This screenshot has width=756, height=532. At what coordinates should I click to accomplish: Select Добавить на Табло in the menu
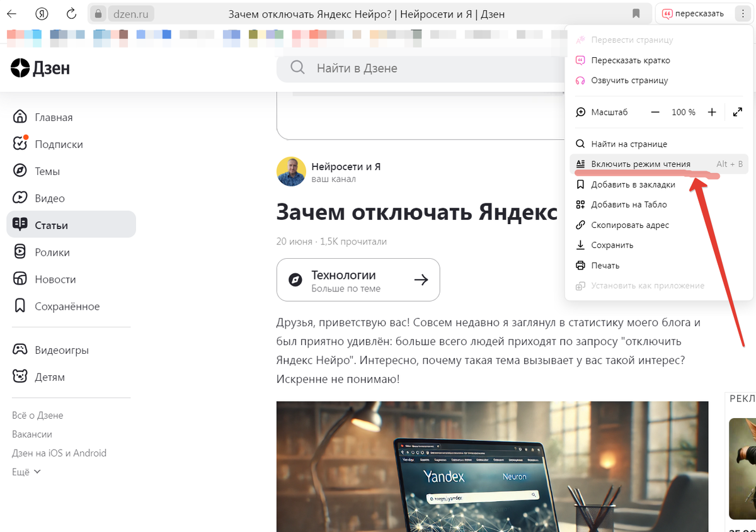tap(658, 205)
